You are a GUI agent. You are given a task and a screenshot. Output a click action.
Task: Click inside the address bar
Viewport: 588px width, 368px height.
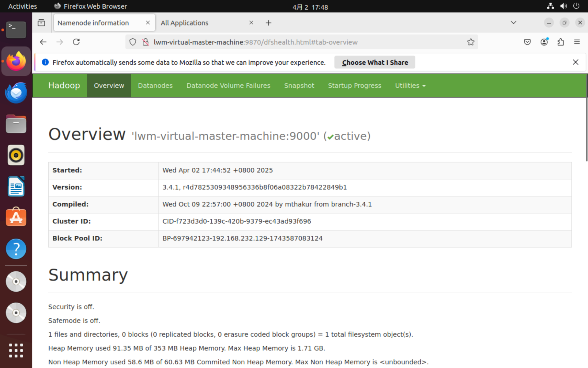(276, 42)
